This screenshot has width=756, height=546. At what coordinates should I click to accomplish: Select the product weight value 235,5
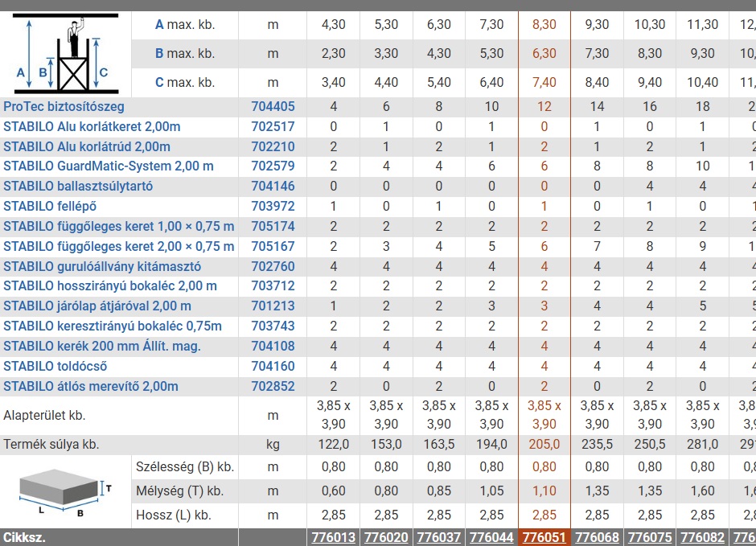pos(597,445)
